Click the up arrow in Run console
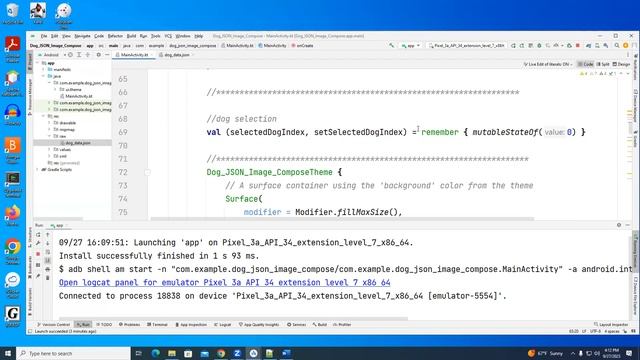The width and height of the screenshot is (640, 360). pyautogui.click(x=48, y=235)
